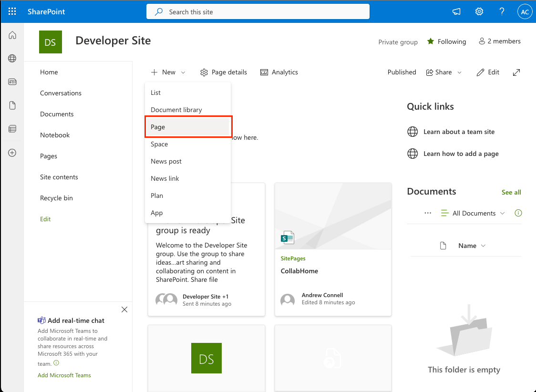This screenshot has width=536, height=392.
Task: Click the SitePages link on card
Action: pos(293,258)
